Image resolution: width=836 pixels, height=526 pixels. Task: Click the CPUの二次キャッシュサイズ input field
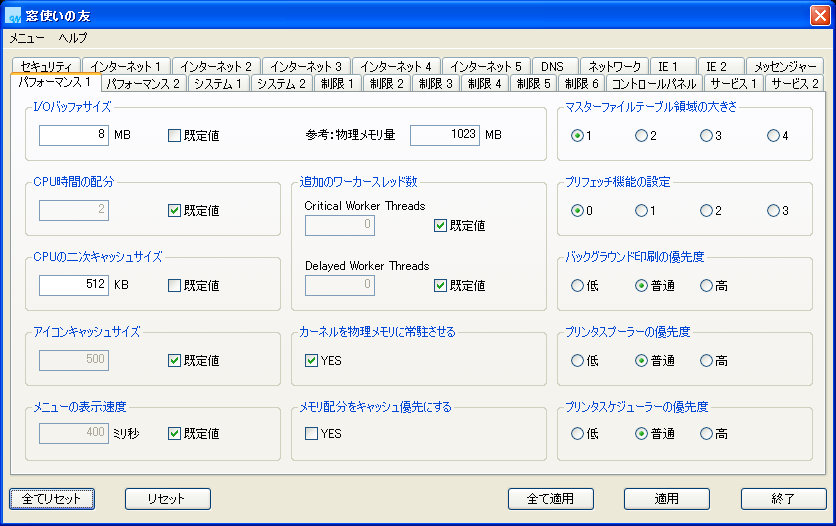tap(74, 285)
